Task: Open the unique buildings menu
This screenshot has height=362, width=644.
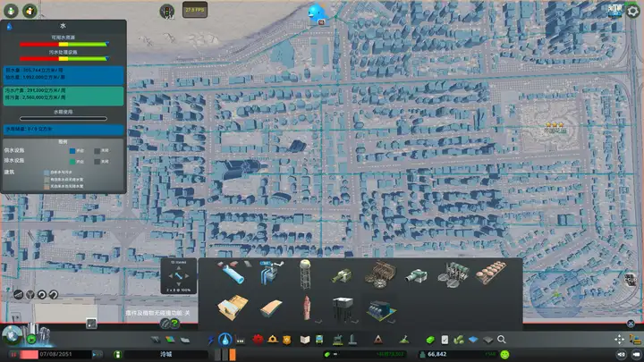Action: coord(352,340)
